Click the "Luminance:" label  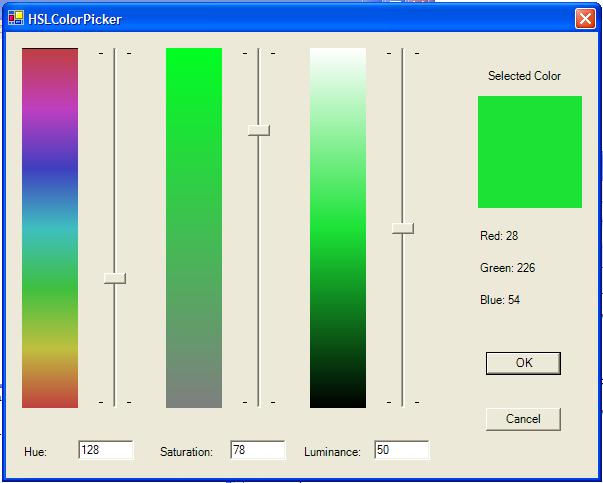click(333, 451)
